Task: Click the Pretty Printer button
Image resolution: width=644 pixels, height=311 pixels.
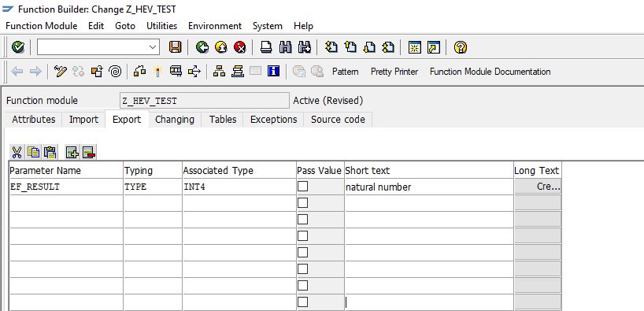Action: point(394,72)
